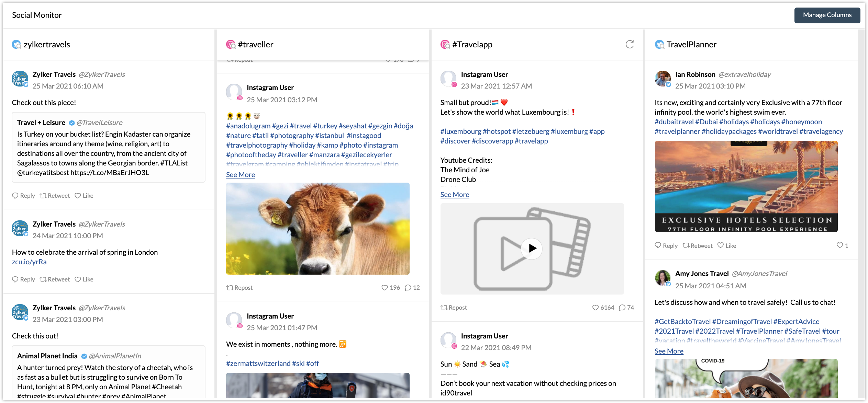
Task: Click timestamp 25 Mar 2021 01:47 PM
Action: pos(282,328)
